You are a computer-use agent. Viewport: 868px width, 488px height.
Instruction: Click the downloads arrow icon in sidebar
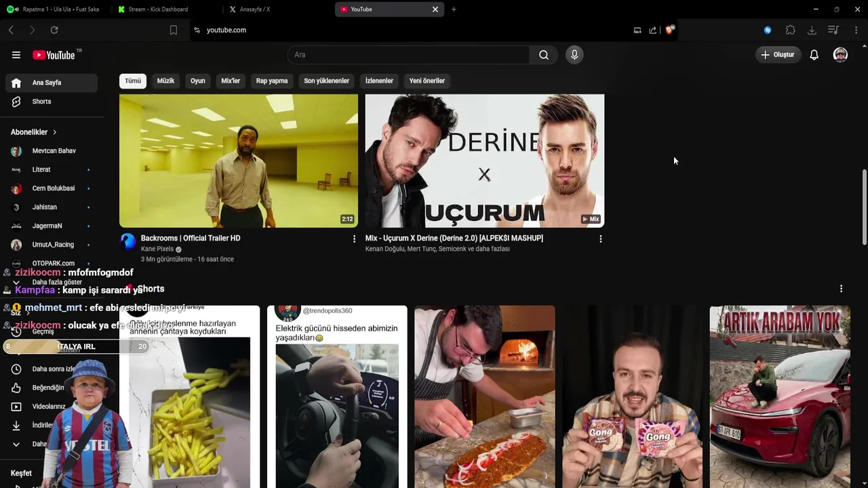[x=16, y=426]
